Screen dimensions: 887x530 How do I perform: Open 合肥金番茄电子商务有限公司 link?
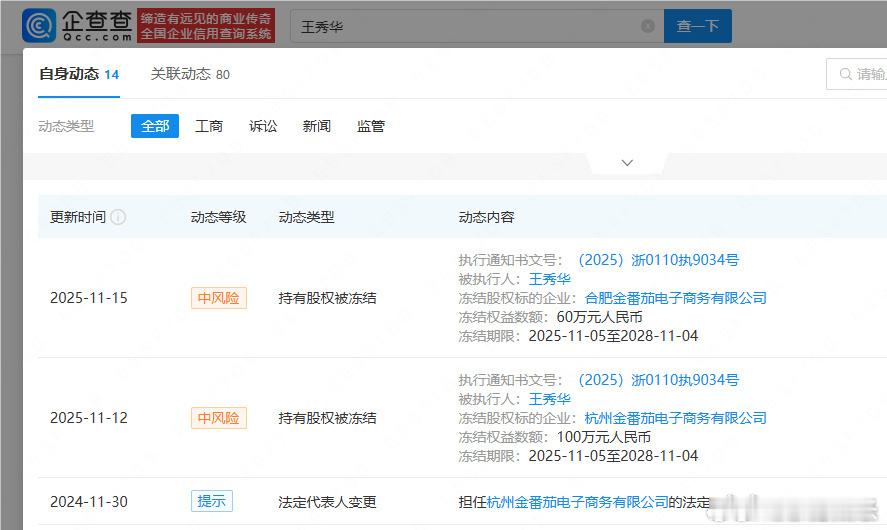[x=675, y=298]
